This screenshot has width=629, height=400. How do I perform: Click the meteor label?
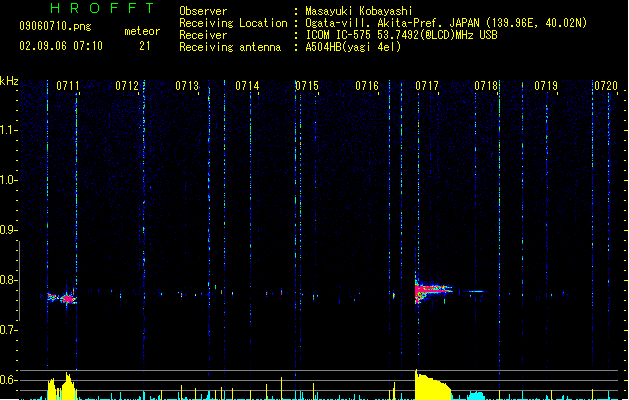coord(142,31)
